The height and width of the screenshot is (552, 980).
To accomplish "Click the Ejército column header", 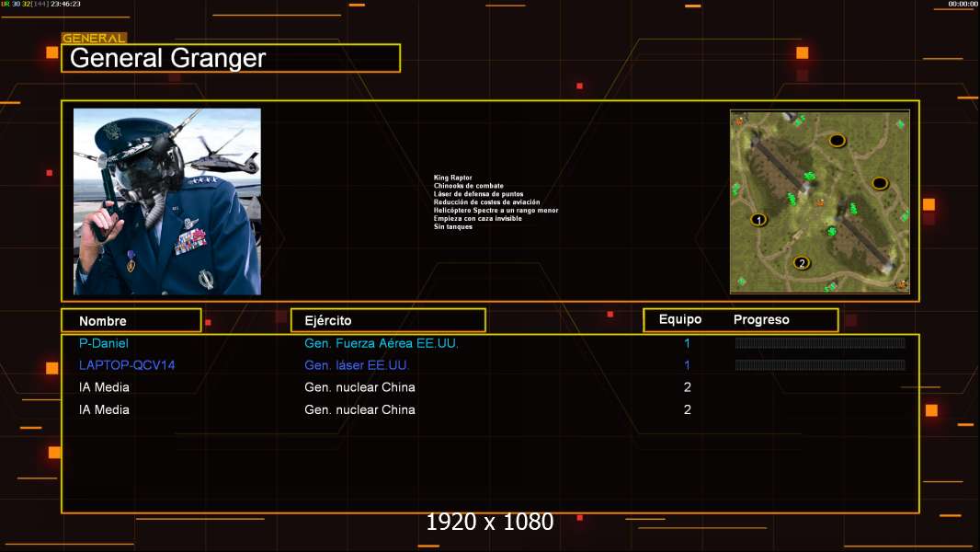I will 388,321.
